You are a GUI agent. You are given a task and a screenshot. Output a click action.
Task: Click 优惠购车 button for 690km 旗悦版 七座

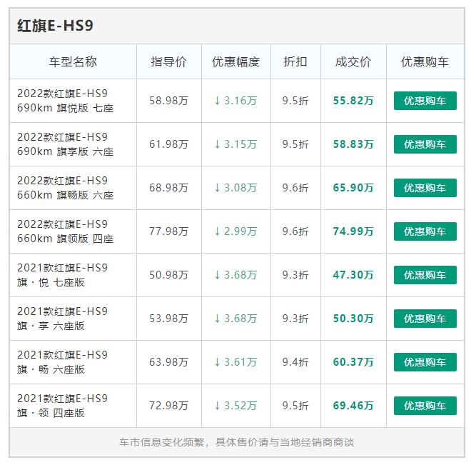click(425, 101)
